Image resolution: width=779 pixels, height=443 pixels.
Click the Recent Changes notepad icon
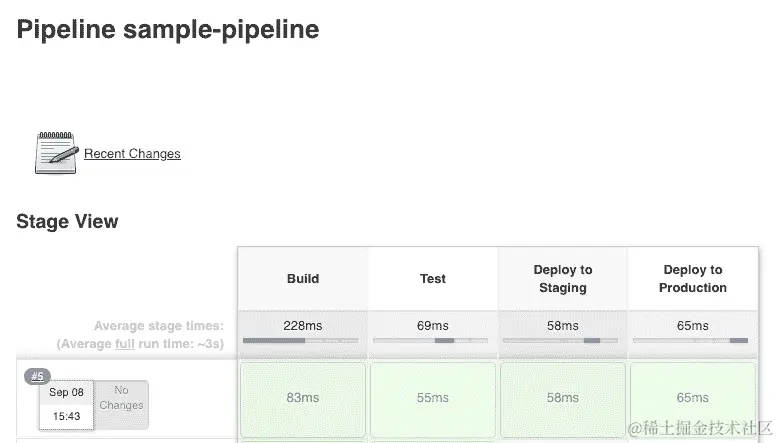56,153
